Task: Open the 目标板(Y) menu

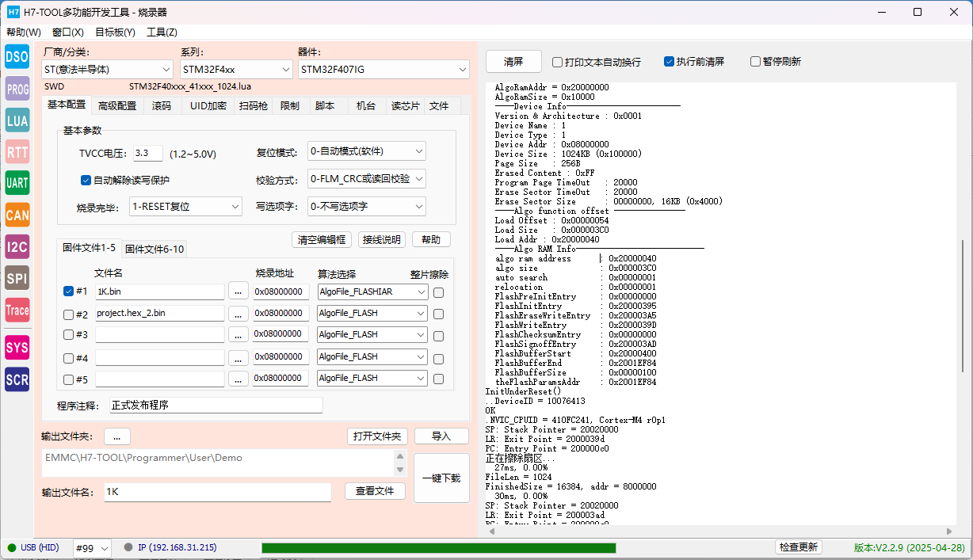Action: 115,32
